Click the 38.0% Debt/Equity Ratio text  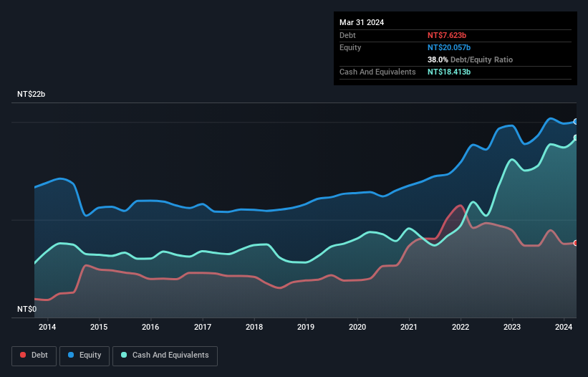(x=470, y=59)
